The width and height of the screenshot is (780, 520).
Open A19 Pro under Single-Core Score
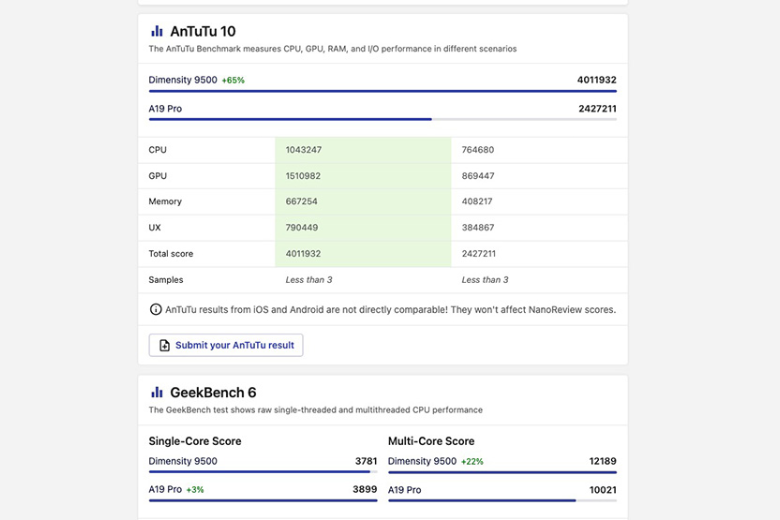pos(165,490)
